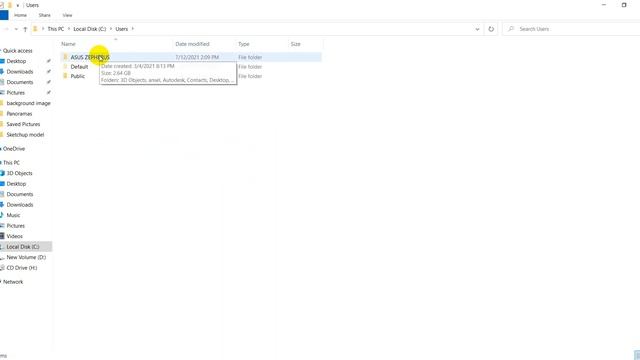Click the up one level arrow

[25, 29]
